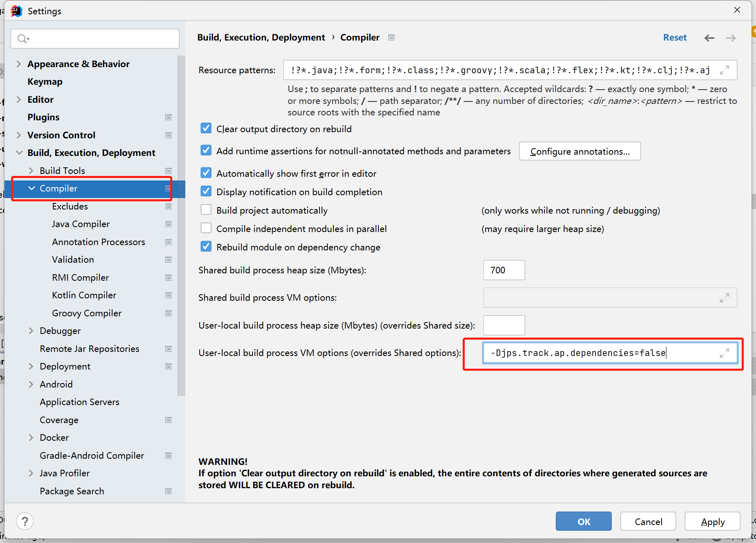Expand the Android node

coord(31,385)
